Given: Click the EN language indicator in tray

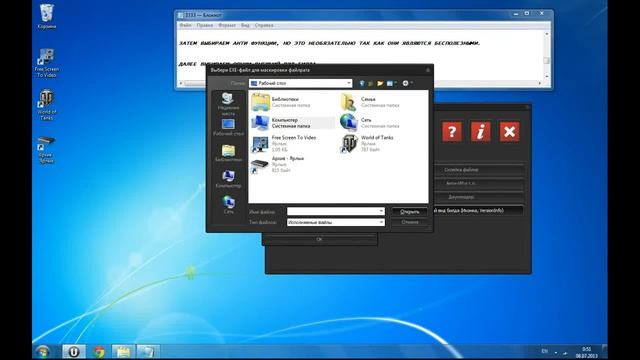Looking at the screenshot, I should pyautogui.click(x=544, y=351).
